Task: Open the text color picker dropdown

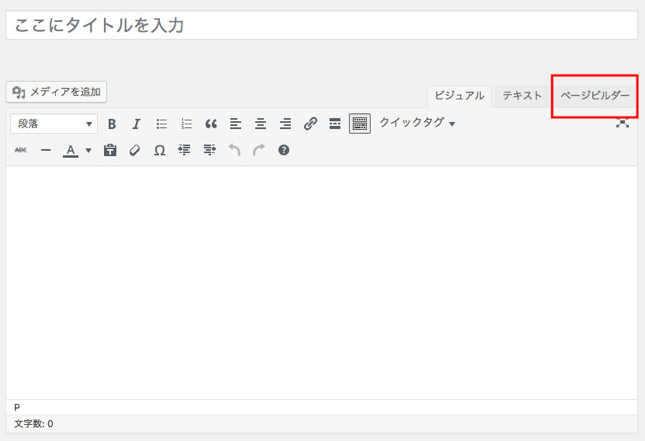Action: 88,151
